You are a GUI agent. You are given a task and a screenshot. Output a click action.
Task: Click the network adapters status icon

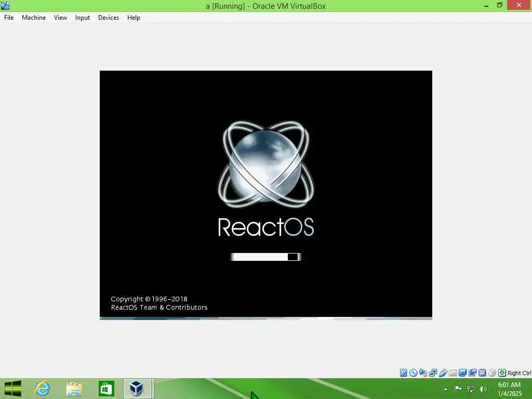pyautogui.click(x=433, y=373)
